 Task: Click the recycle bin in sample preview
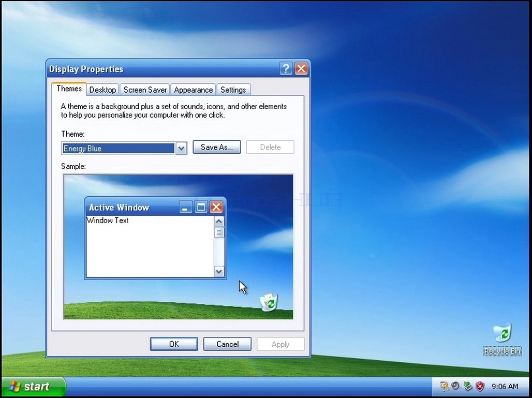(x=269, y=302)
